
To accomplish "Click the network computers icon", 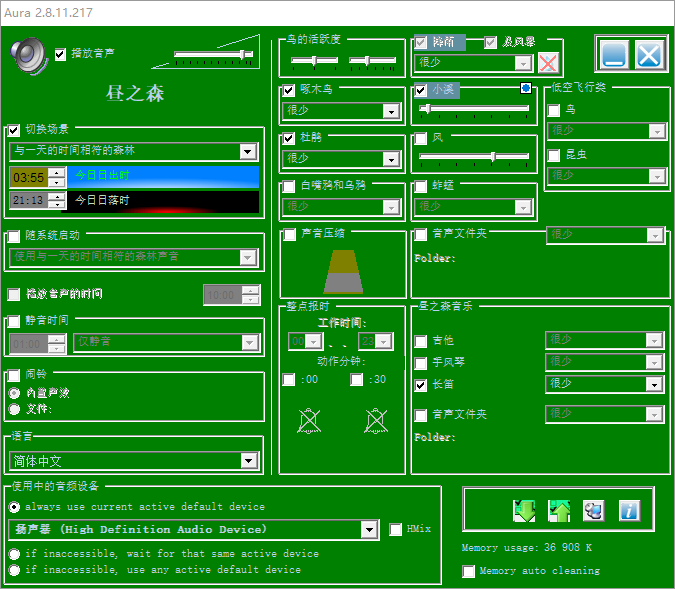I will pyautogui.click(x=594, y=511).
